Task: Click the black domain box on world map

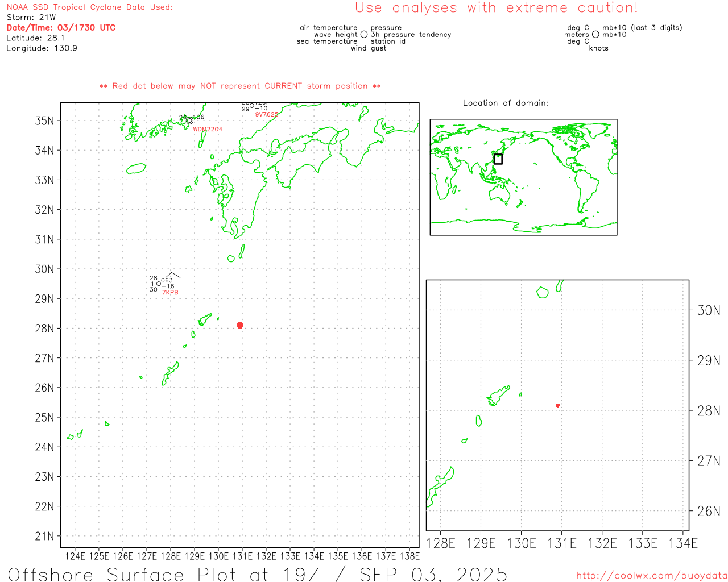Action: [x=498, y=159]
